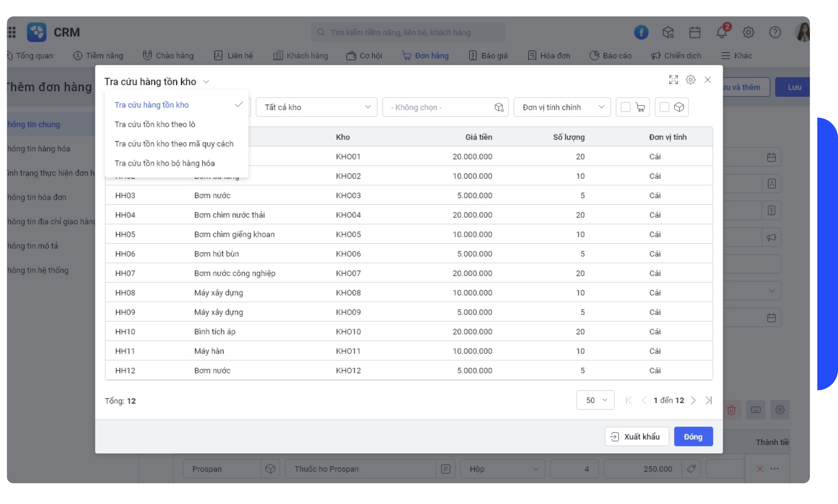The width and height of the screenshot is (838, 504).
Task: Click the red trash delete icon behind dialog
Action: (731, 410)
